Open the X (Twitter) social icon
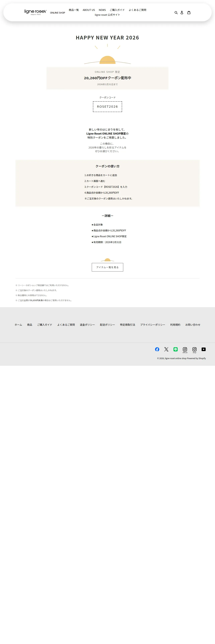This screenshot has height=644, width=215. tap(166, 349)
